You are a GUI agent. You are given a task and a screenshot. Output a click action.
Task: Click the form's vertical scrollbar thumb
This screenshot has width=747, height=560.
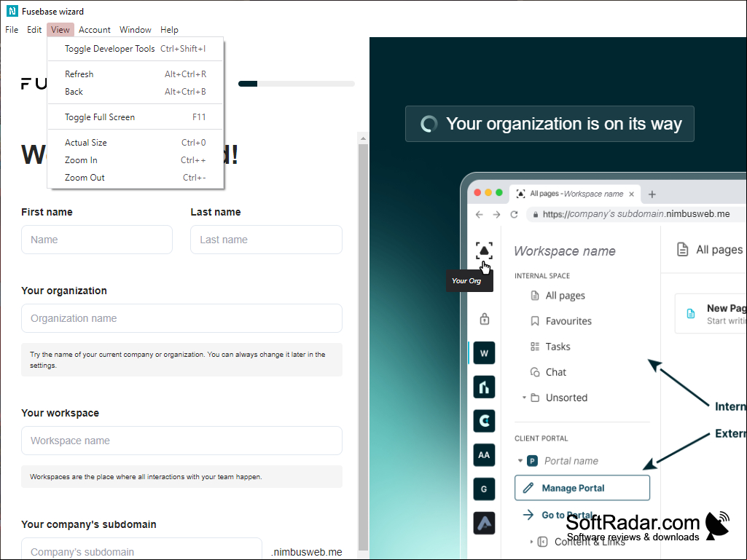(363, 346)
